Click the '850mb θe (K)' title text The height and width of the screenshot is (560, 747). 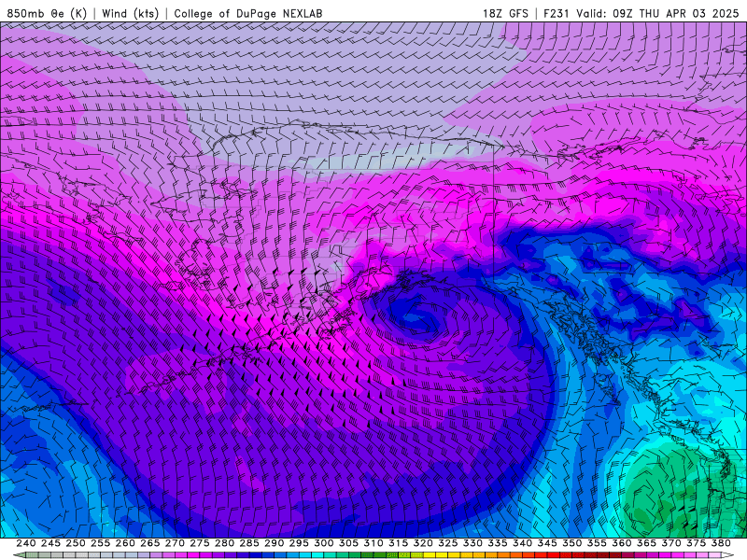(x=47, y=13)
